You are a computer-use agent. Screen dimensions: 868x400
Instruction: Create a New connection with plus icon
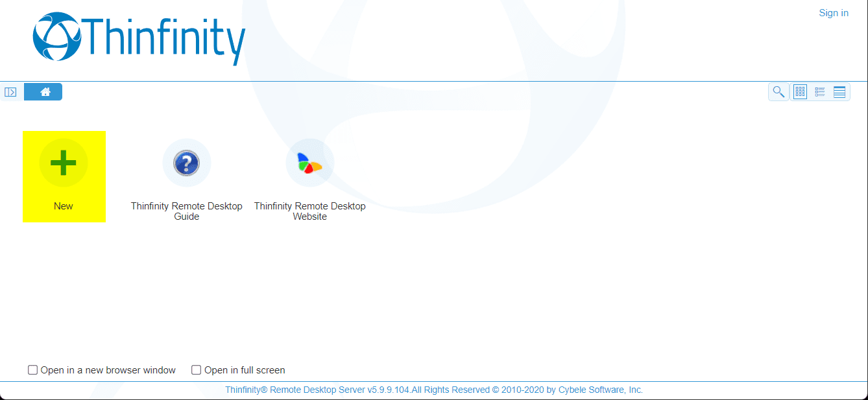coord(64,163)
